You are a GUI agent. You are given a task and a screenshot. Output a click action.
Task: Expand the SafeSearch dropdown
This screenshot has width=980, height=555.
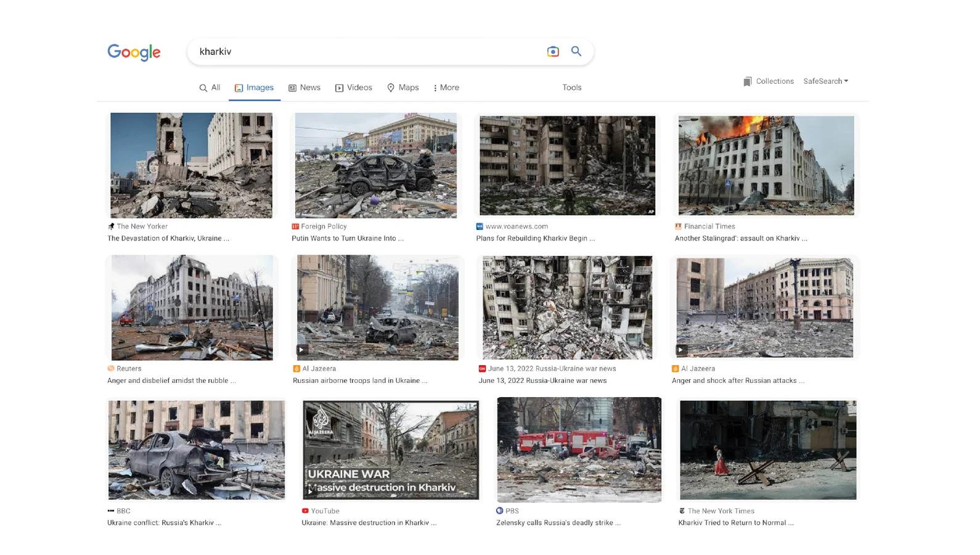click(825, 81)
